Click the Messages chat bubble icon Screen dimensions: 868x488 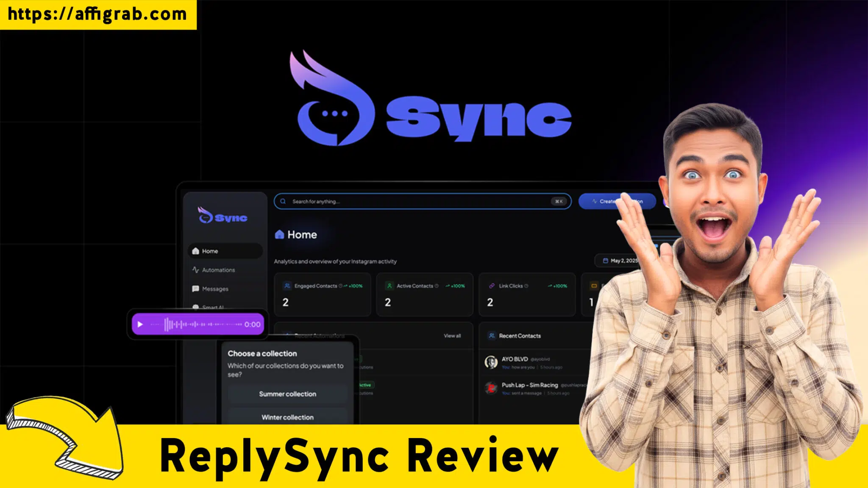point(196,289)
